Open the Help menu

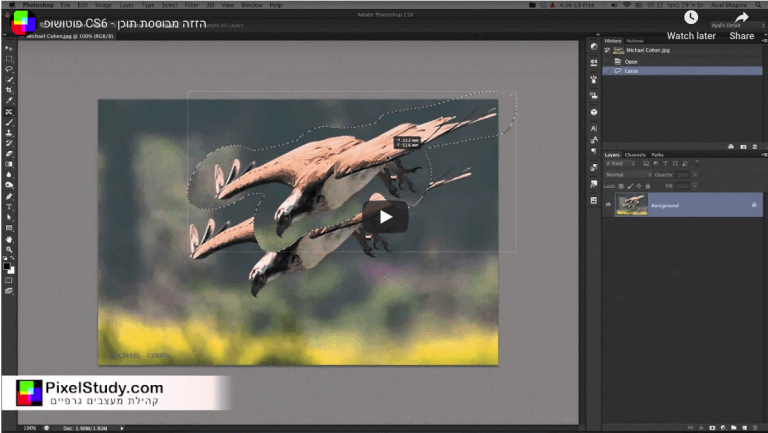tap(276, 5)
